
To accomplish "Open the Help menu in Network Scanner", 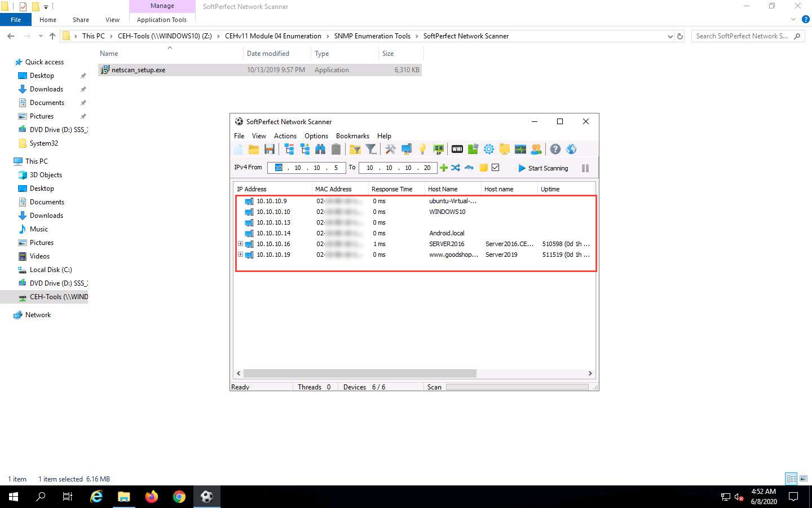I will [384, 136].
